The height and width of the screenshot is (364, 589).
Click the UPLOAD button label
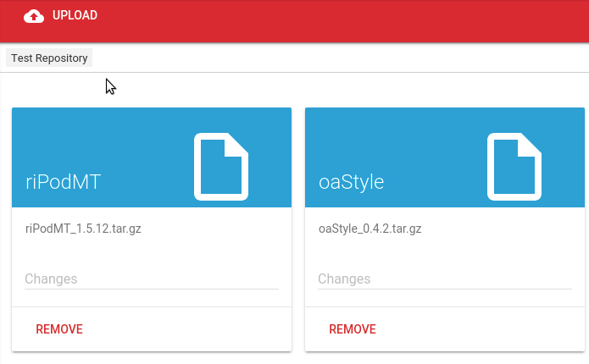click(75, 15)
